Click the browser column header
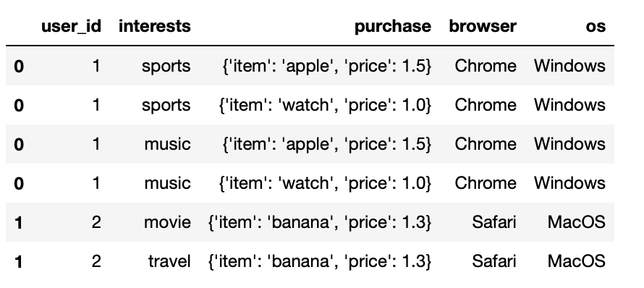 coord(483,26)
